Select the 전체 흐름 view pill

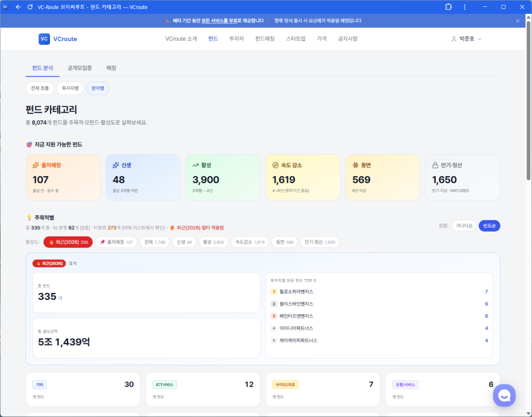pos(40,88)
